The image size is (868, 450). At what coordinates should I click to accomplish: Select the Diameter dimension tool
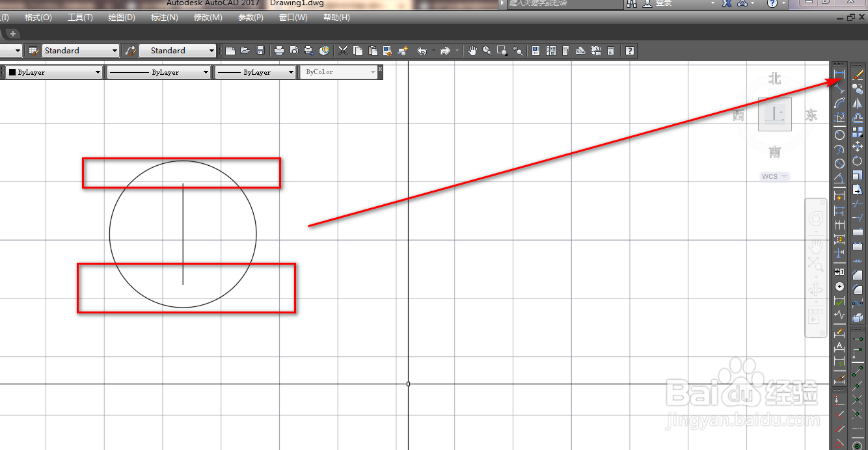click(839, 163)
